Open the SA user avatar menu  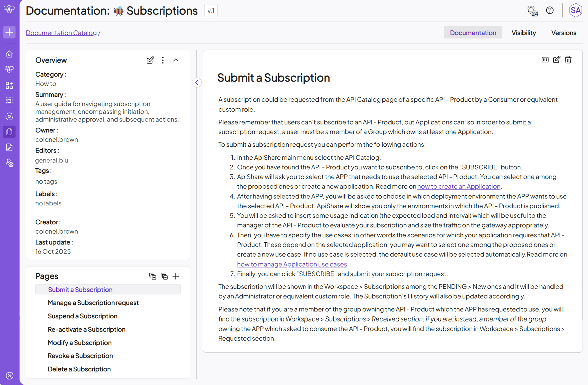575,11
